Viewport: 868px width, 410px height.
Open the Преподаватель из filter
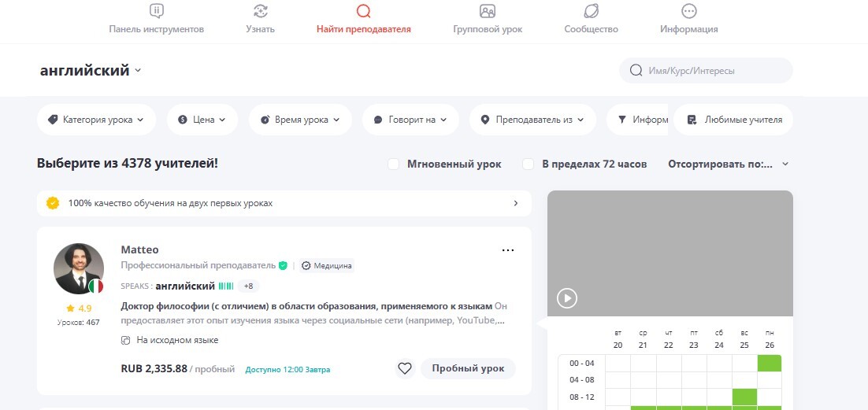click(x=532, y=120)
